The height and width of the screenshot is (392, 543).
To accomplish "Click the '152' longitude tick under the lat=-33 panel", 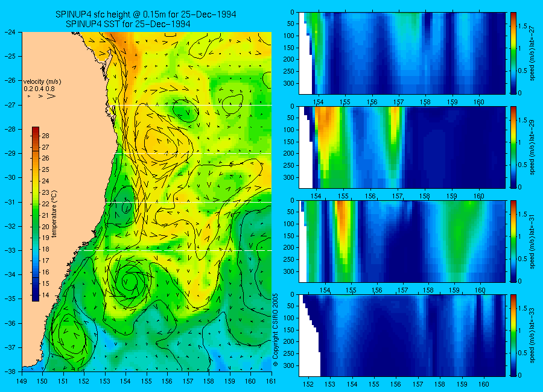I will (x=308, y=384).
